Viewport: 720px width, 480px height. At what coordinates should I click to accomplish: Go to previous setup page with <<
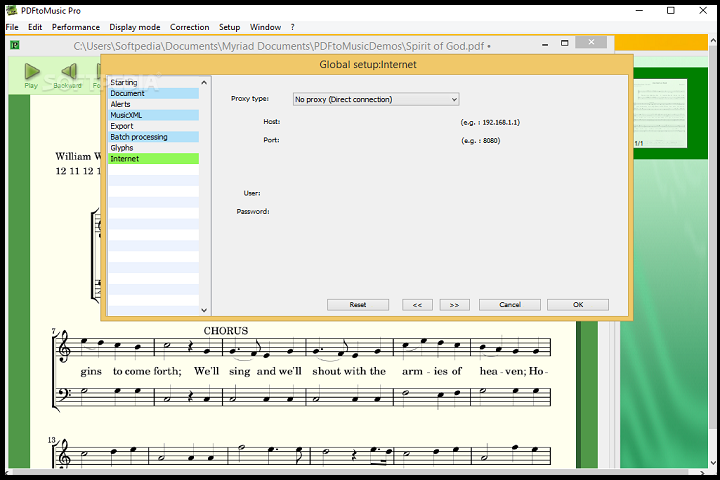point(417,304)
